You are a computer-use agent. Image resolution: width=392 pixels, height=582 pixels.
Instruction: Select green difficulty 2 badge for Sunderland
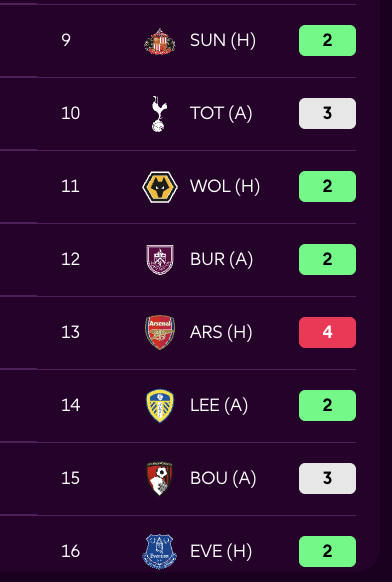[x=327, y=40]
